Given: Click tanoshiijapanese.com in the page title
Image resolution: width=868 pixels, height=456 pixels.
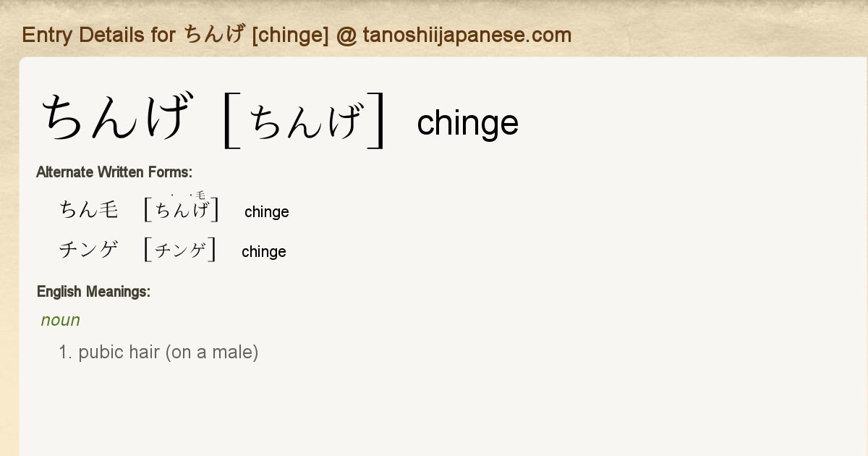Looking at the screenshot, I should (x=467, y=35).
